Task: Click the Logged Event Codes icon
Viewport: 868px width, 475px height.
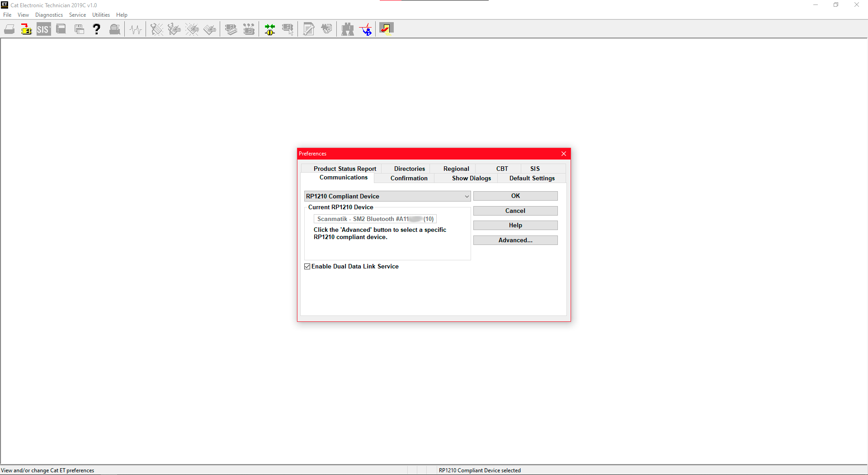Action: click(x=210, y=29)
